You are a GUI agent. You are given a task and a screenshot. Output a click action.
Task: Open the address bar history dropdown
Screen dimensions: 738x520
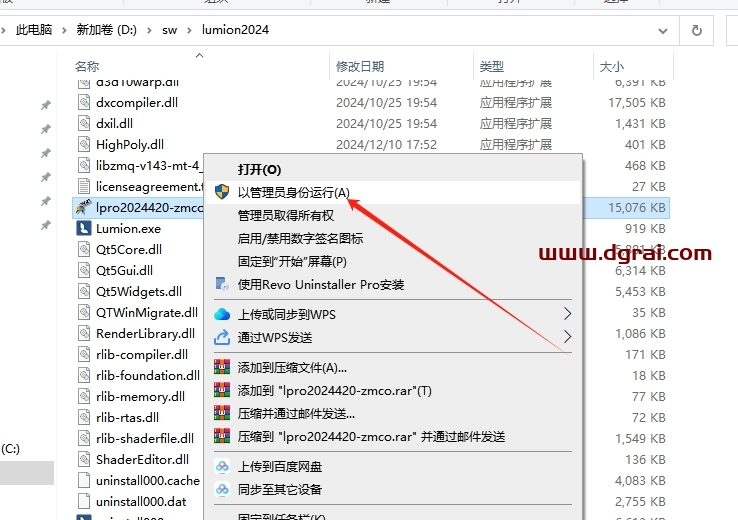(663, 31)
